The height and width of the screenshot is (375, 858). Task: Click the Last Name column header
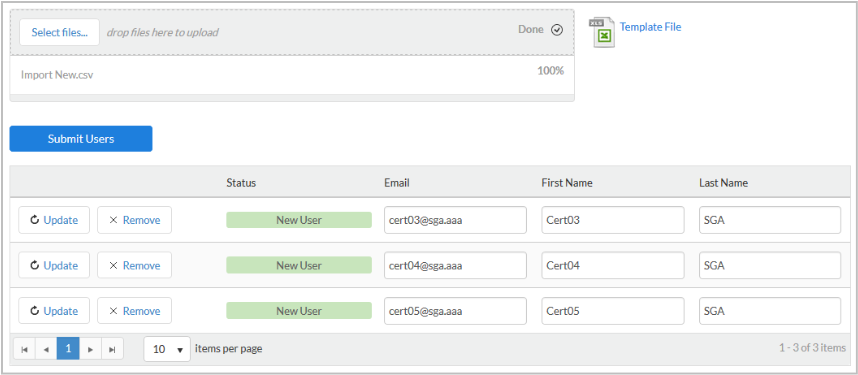723,183
